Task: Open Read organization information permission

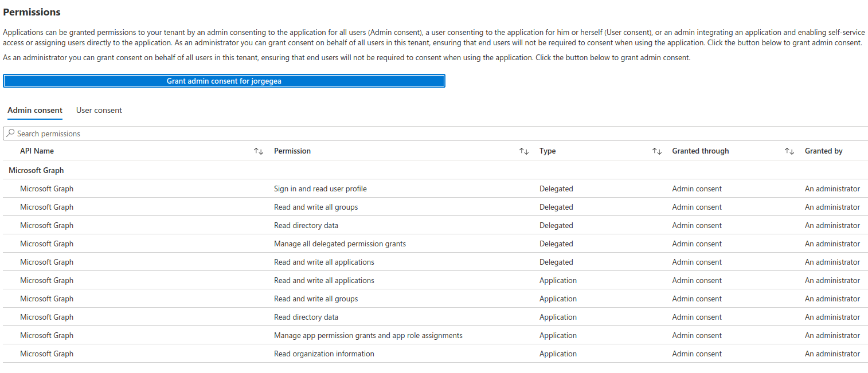Action: [324, 354]
